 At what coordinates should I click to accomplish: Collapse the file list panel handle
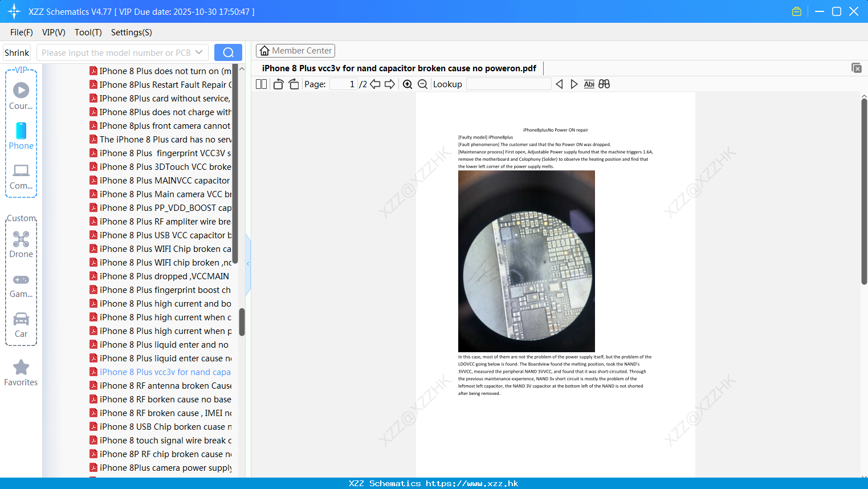(248, 263)
